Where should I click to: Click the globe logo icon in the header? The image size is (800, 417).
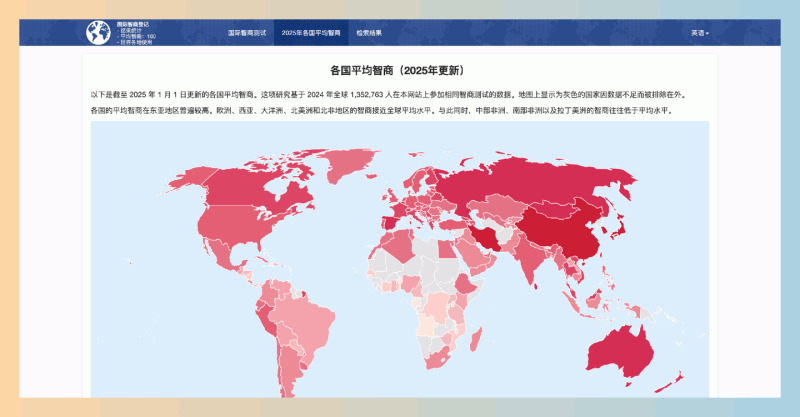pos(98,33)
